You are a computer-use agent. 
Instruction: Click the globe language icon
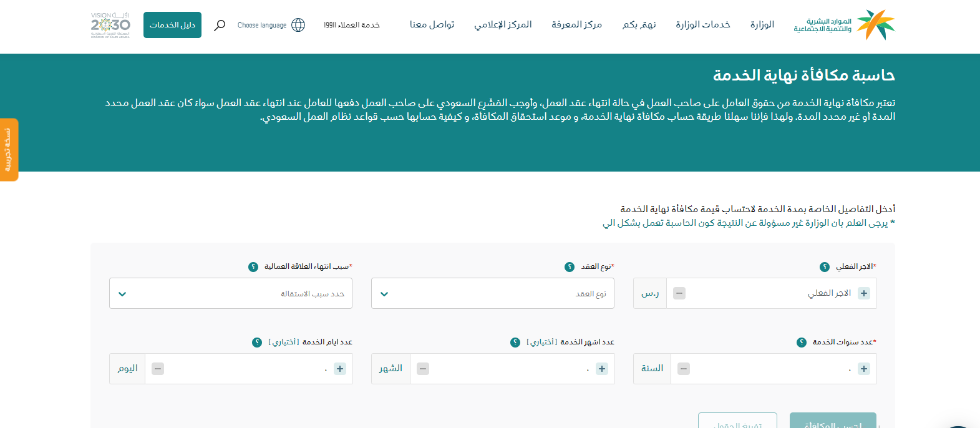point(298,25)
